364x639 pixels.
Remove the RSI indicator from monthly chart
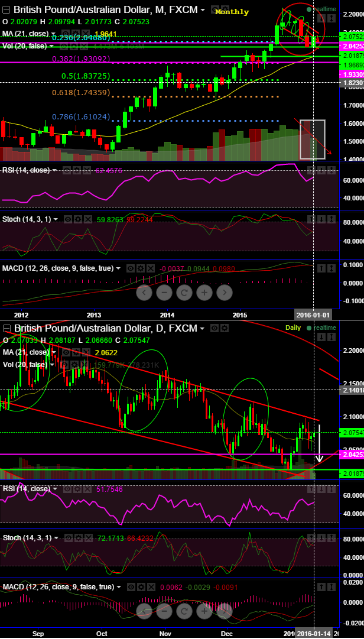[x=87, y=170]
